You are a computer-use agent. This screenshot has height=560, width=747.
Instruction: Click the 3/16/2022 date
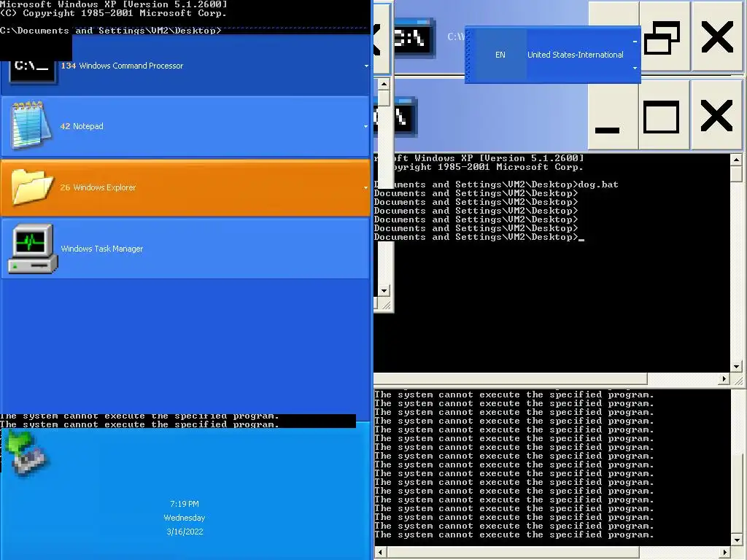[x=185, y=532]
